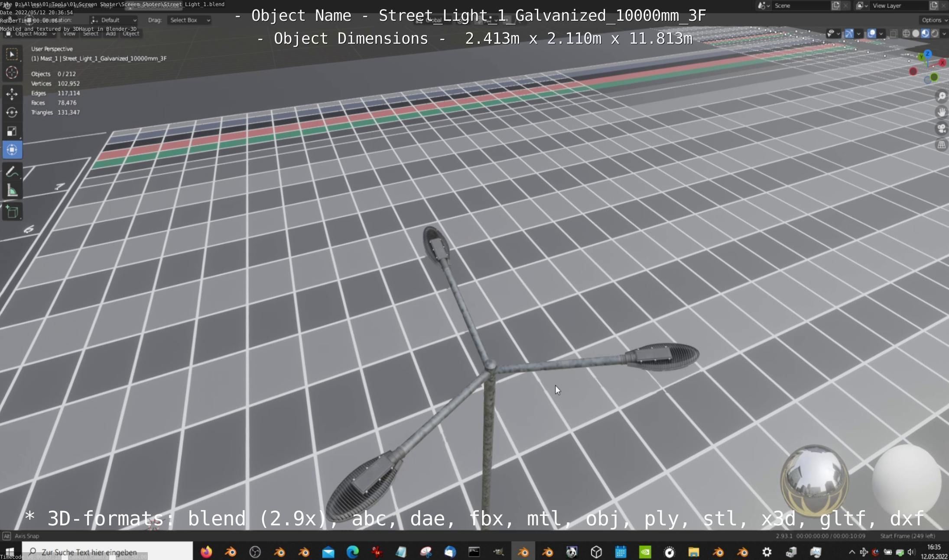Select the Select Box tool
Viewport: 949px width, 560px height.
(x=12, y=54)
